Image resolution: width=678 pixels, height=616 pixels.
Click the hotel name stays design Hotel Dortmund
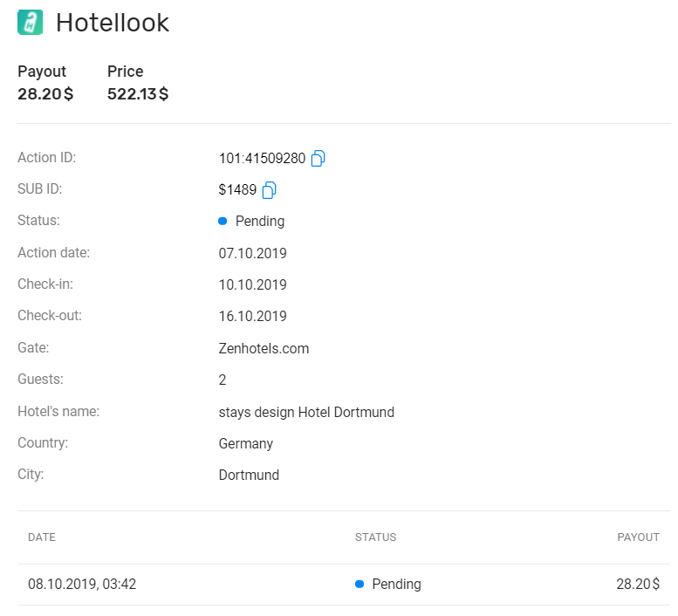(306, 412)
